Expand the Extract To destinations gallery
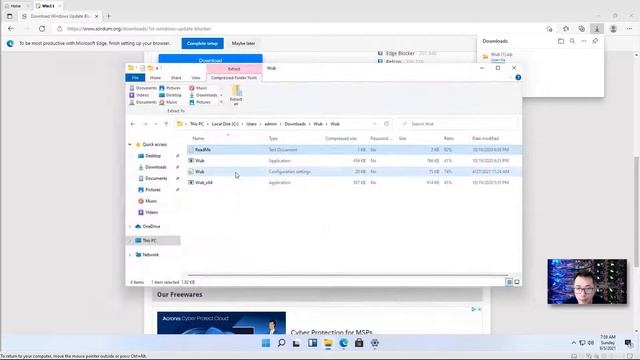The height and width of the screenshot is (360, 640). (221, 102)
